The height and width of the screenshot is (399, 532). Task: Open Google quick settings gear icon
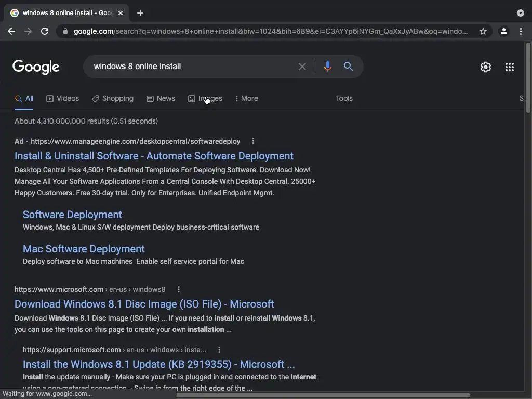coord(486,67)
